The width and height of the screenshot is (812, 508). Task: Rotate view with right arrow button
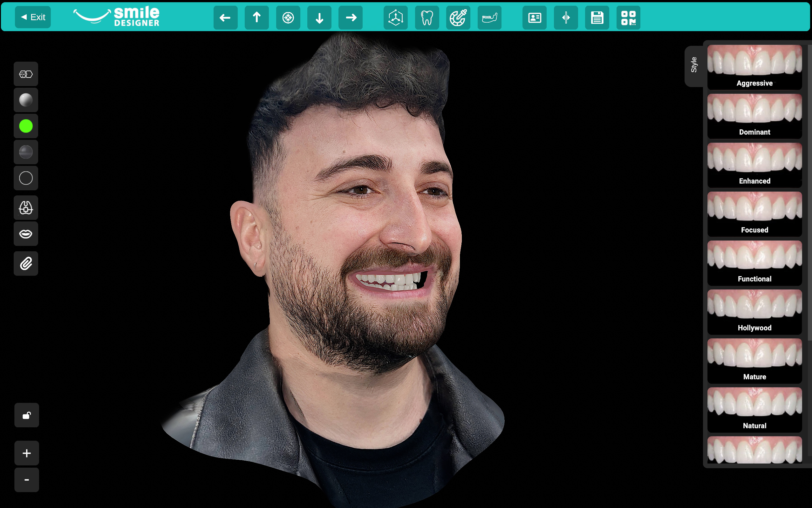(x=351, y=17)
